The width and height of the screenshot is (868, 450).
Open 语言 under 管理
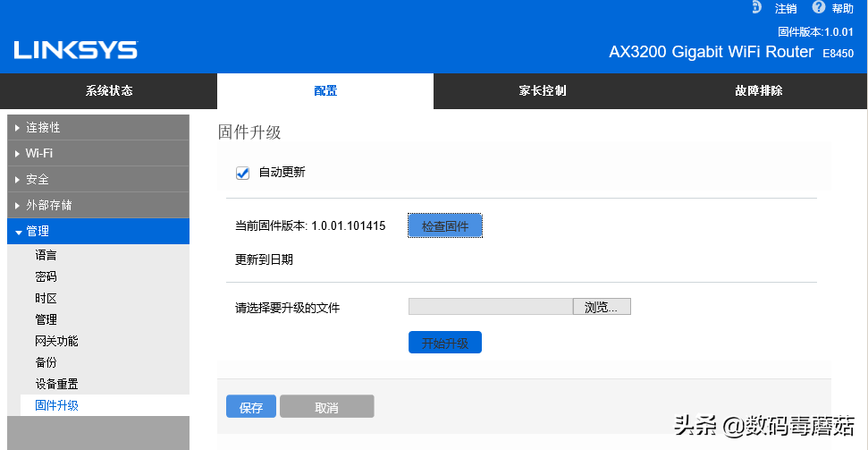click(x=46, y=256)
